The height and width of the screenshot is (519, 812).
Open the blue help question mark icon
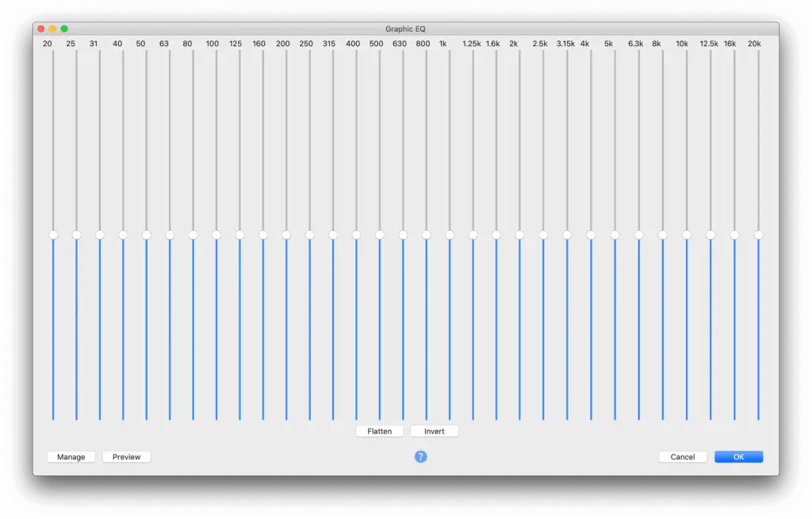pyautogui.click(x=420, y=457)
